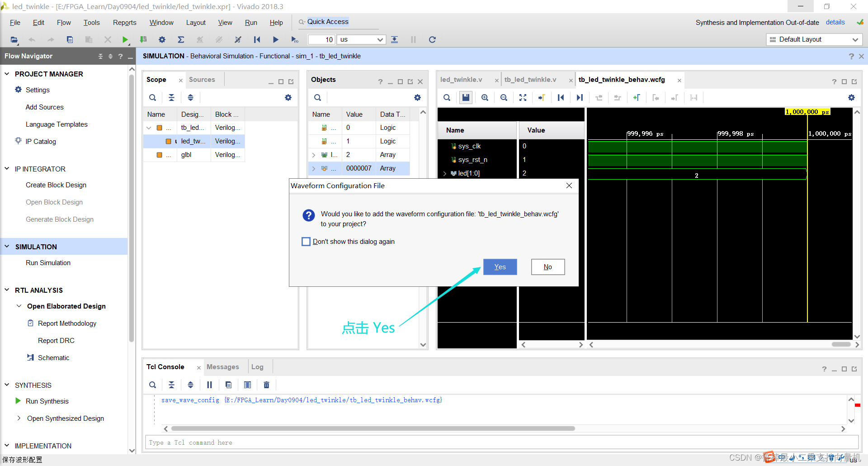Screen dimensions: 868x466
Task: Expand the Open Synthesized Design item
Action: pos(19,418)
